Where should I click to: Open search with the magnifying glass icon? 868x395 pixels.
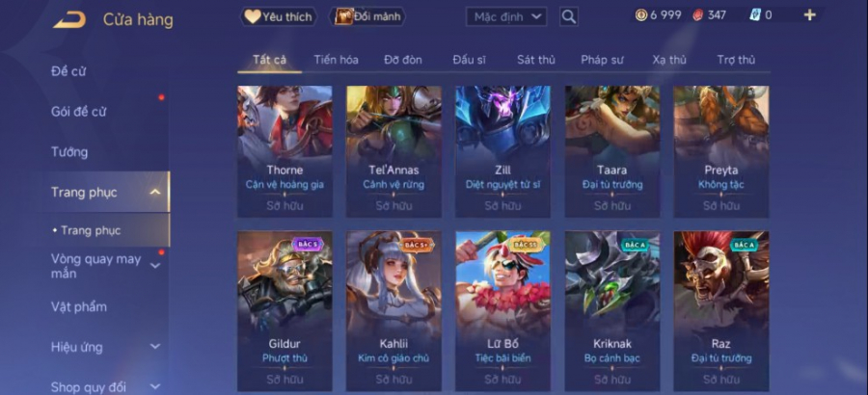[x=568, y=16]
